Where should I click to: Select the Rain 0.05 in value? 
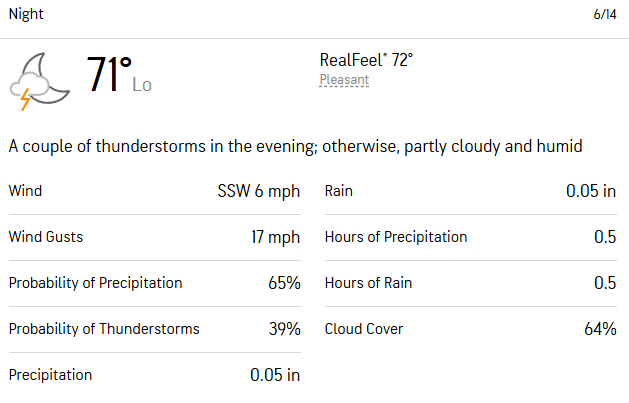(x=591, y=191)
